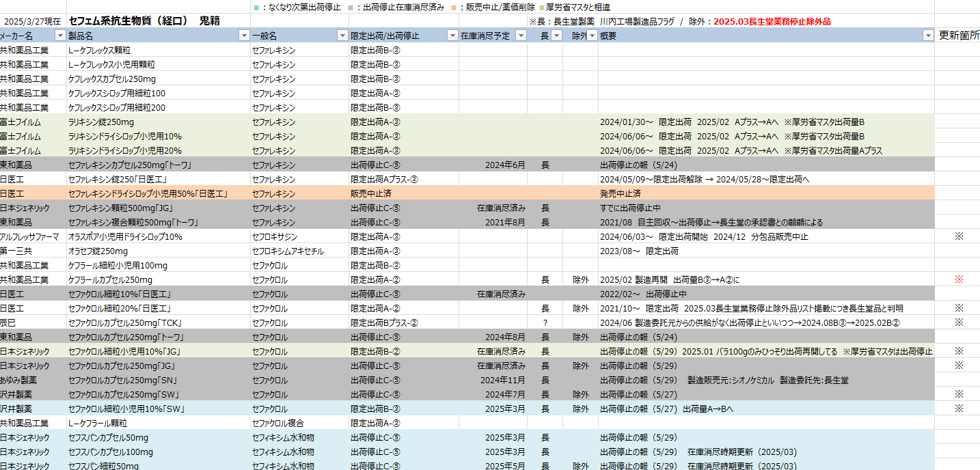The width and height of the screenshot is (980, 470).
Task: Select the ケフレックスシロップ用細粒100 cell
Action: pyautogui.click(x=159, y=93)
